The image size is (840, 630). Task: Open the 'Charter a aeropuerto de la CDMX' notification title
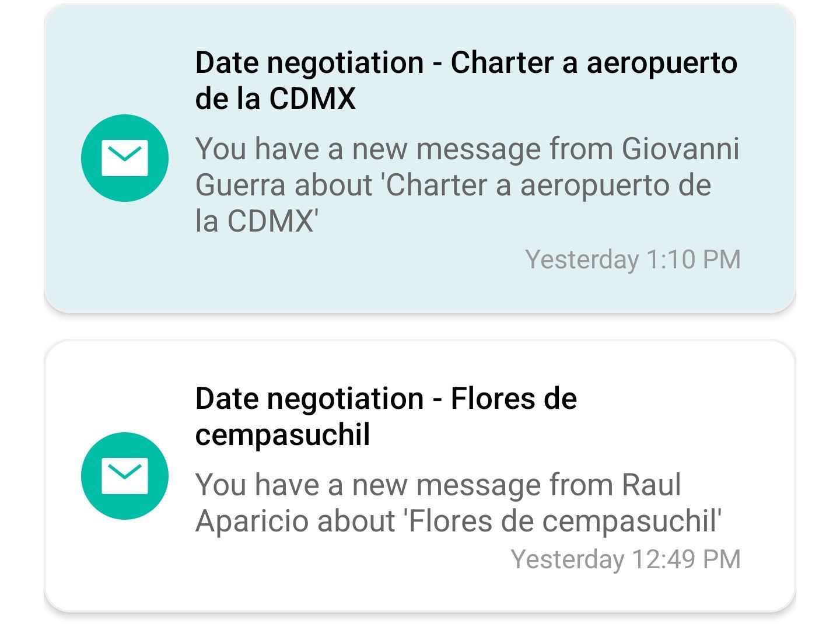point(466,80)
